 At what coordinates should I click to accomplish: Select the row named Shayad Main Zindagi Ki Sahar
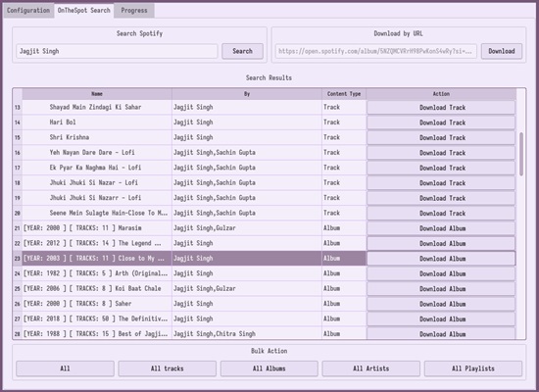click(x=97, y=107)
